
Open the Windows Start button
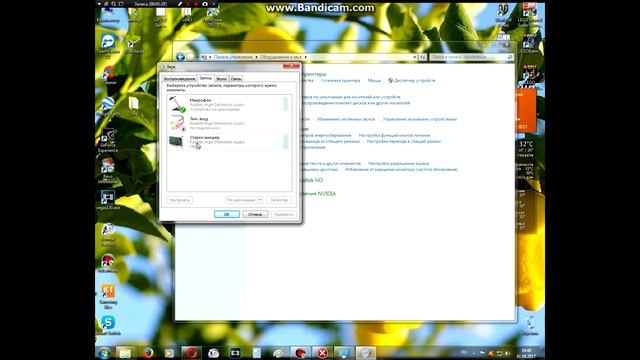[x=104, y=353]
